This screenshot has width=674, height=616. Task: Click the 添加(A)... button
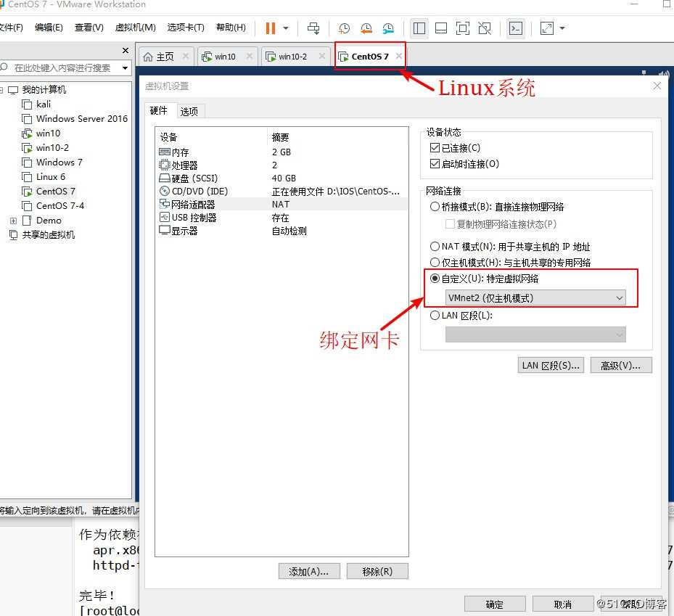[308, 571]
